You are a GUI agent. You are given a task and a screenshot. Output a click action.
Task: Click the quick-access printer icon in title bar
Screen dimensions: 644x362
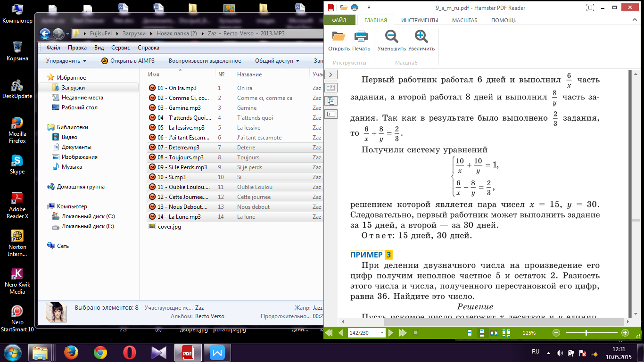point(354,8)
